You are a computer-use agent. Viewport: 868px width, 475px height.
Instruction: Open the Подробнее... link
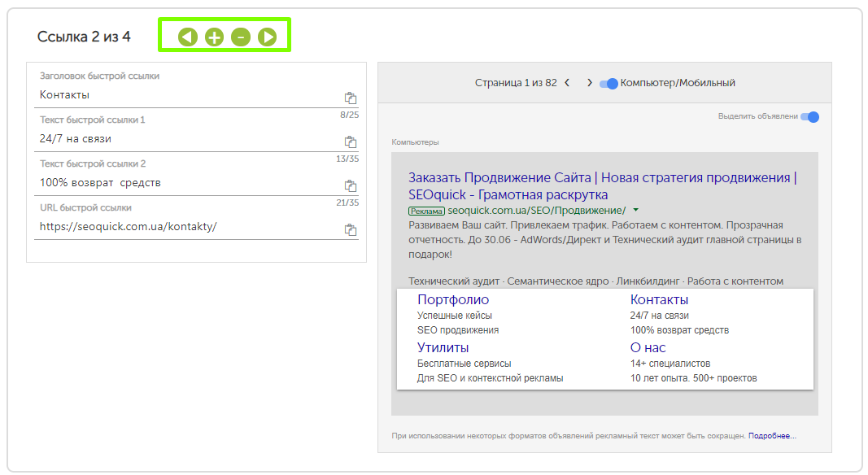[x=772, y=436]
